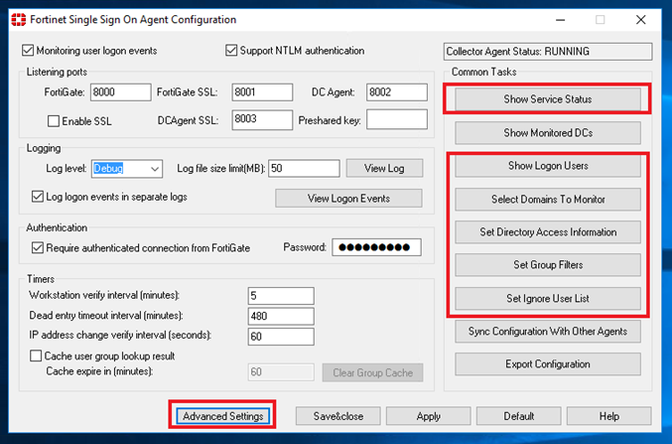672x444 pixels.
Task: Click the FortiGate SSL port field 8001
Action: pos(262,92)
